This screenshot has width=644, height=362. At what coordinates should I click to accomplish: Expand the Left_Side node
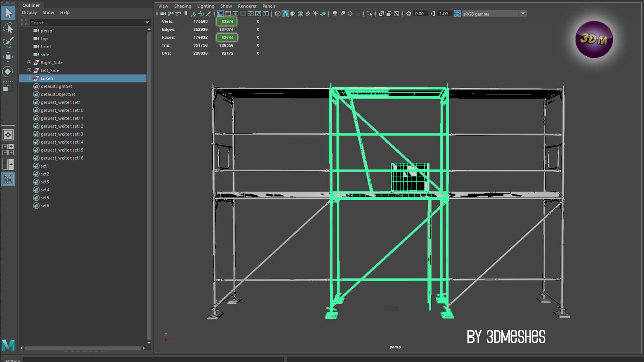(30, 70)
